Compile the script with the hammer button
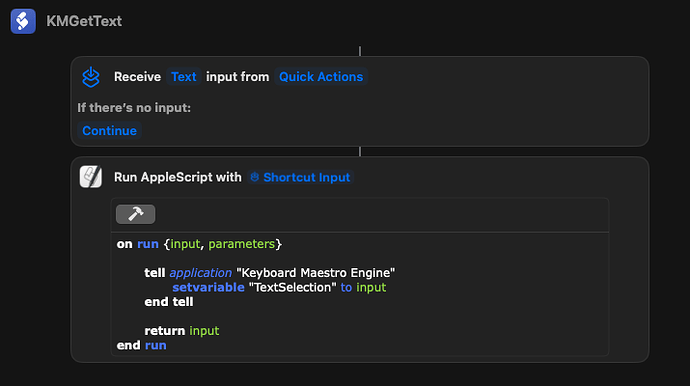 click(136, 214)
